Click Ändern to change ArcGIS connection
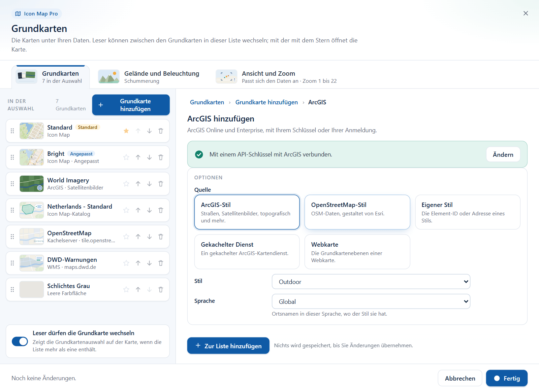This screenshot has height=392, width=539. [503, 154]
